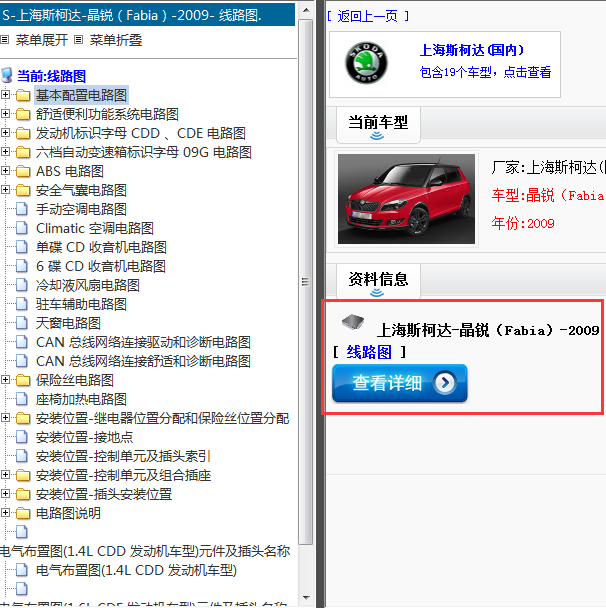Viewport: 606px width, 608px height.
Task: Click document icon beside 冷却液风扇电路图
Action: tap(22, 285)
